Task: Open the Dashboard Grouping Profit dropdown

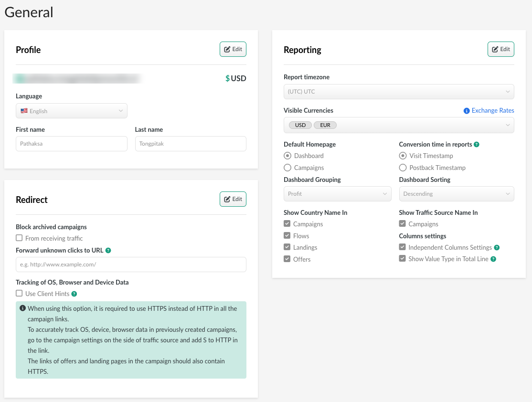Action: (337, 194)
